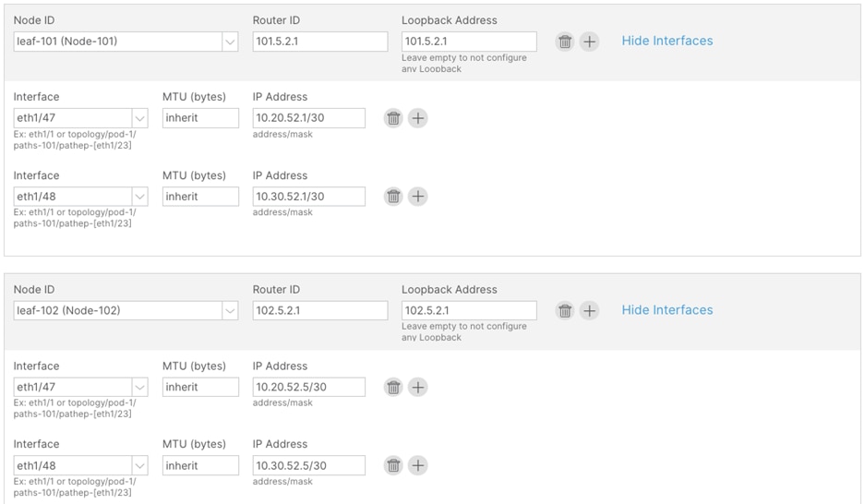This screenshot has width=865, height=504.
Task: Hide Interfaces for leaf-102 node
Action: click(x=667, y=310)
